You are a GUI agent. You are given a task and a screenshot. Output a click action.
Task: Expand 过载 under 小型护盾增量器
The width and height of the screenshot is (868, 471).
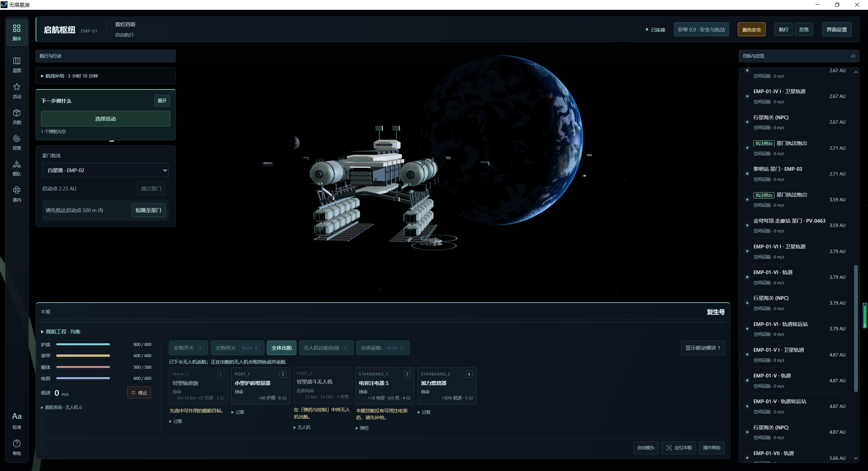coord(238,412)
